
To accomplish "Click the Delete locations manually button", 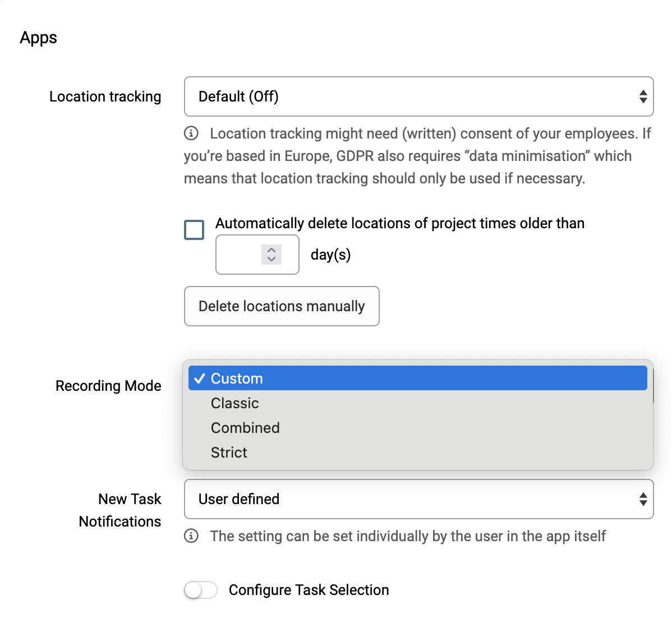I will click(282, 306).
